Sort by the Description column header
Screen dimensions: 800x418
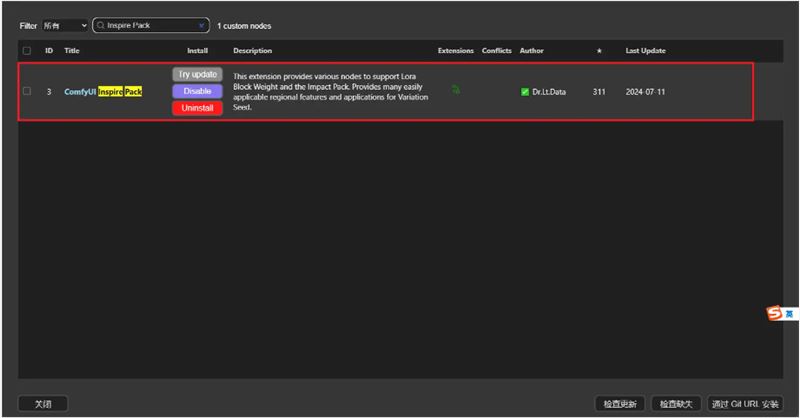(253, 51)
